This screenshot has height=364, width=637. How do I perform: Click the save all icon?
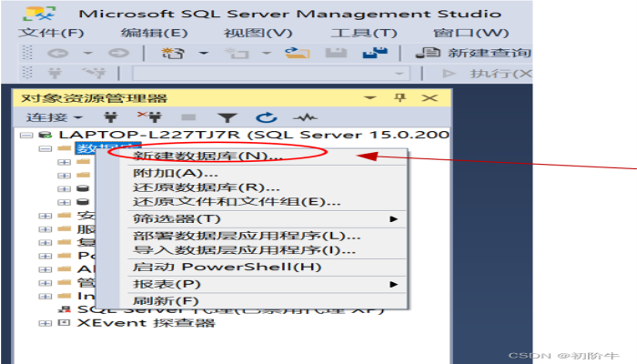pyautogui.click(x=375, y=53)
